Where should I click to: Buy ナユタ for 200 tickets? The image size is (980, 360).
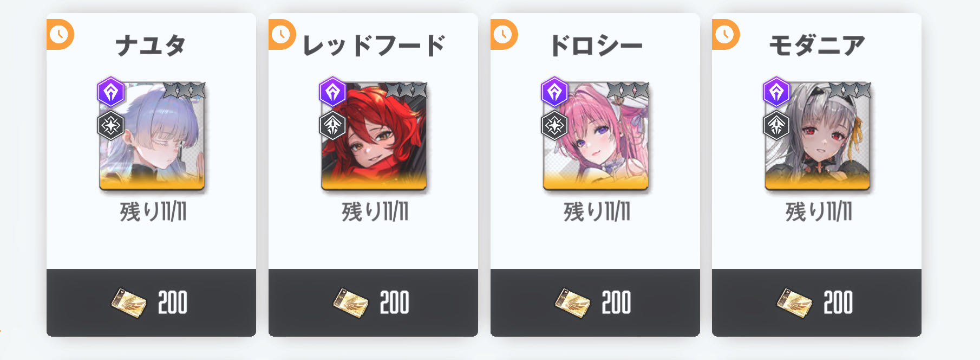(x=151, y=303)
